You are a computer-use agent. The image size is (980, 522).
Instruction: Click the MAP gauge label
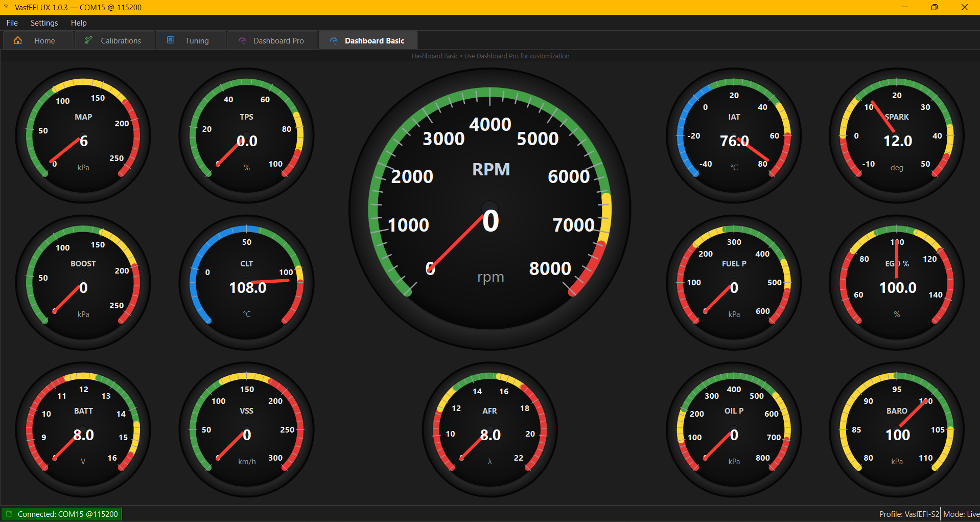pos(83,117)
